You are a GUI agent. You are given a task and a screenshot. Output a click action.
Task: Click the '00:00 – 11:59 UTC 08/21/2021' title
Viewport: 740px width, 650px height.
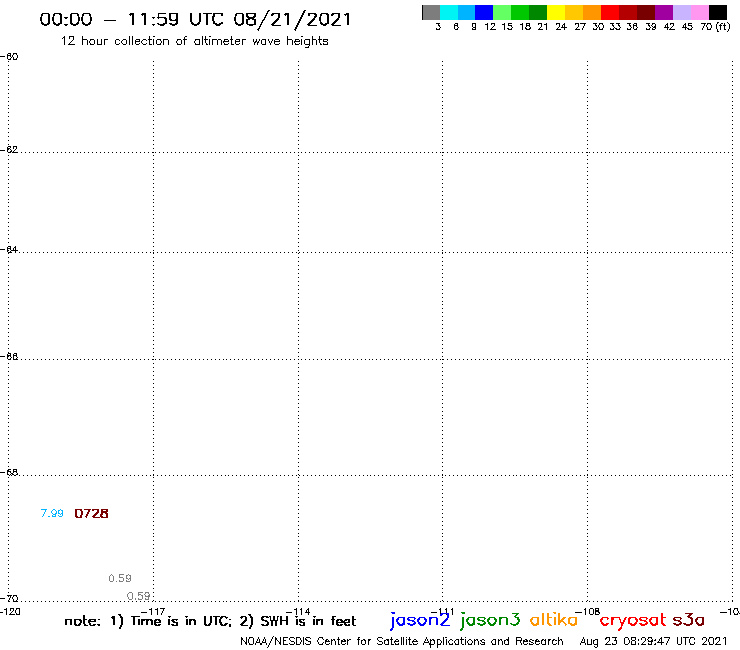click(x=195, y=20)
